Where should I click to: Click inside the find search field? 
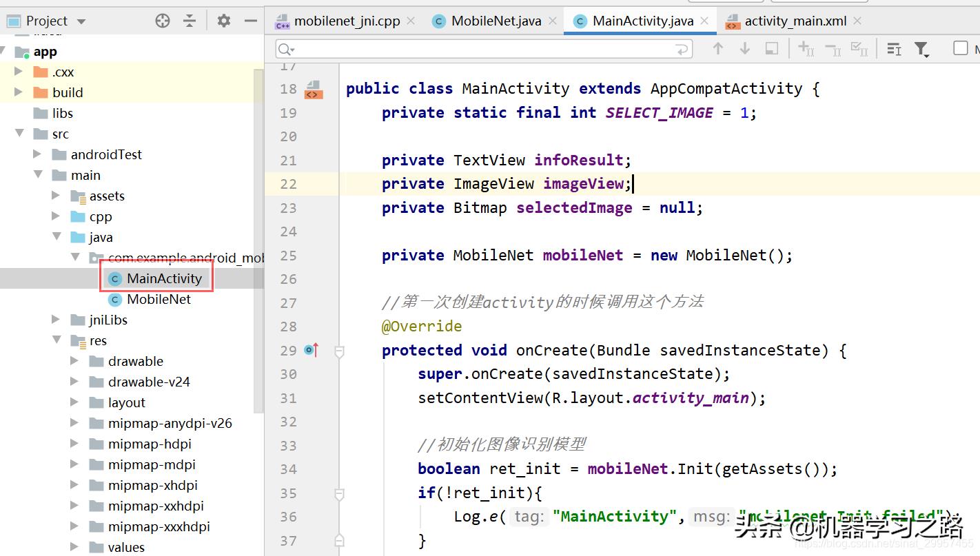(x=484, y=50)
